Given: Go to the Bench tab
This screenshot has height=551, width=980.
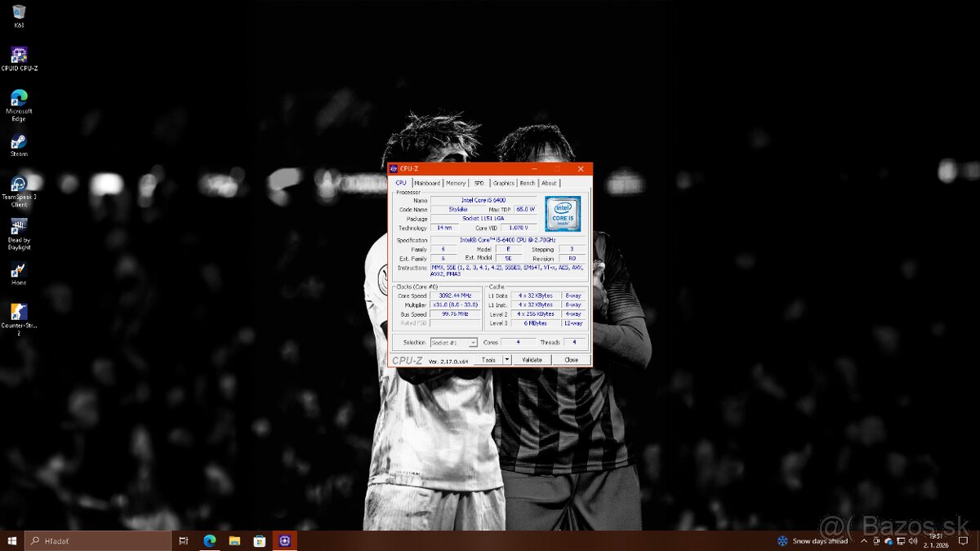Looking at the screenshot, I should click(528, 184).
